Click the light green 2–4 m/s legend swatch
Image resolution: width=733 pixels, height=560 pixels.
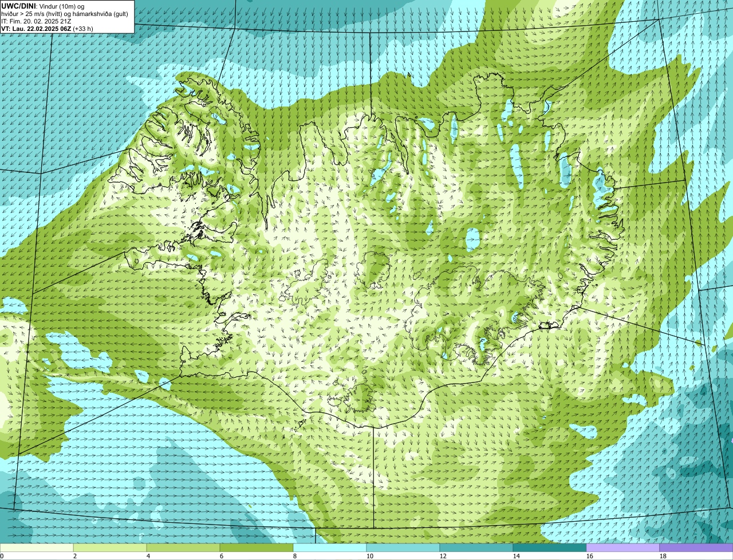click(110, 548)
